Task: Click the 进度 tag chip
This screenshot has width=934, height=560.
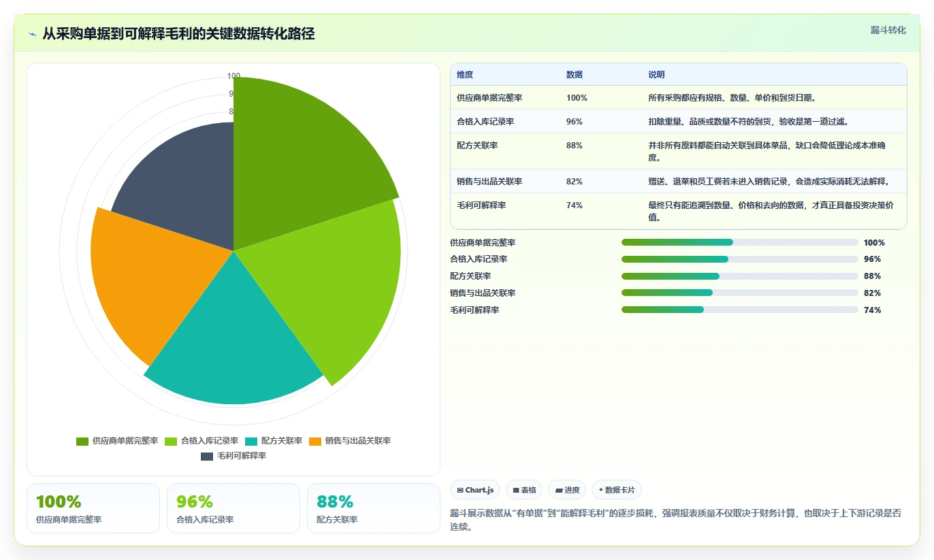Action: [567, 490]
